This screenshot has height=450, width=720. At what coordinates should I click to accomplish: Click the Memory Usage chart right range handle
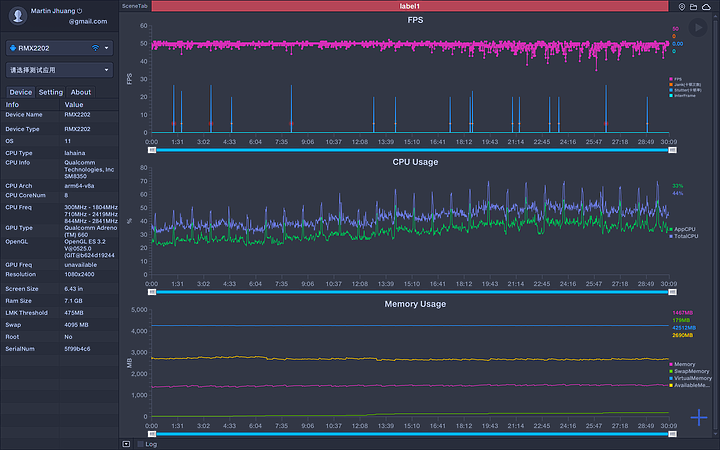click(x=672, y=434)
